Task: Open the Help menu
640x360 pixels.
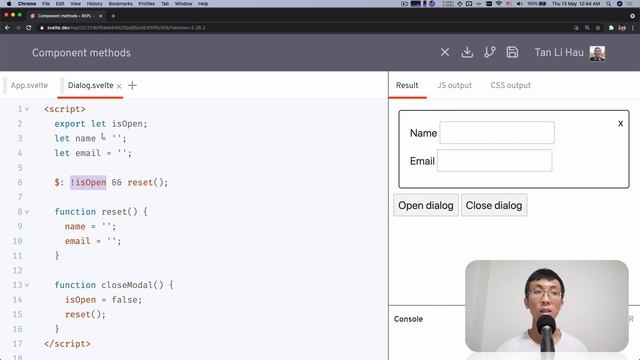Action: [x=203, y=4]
